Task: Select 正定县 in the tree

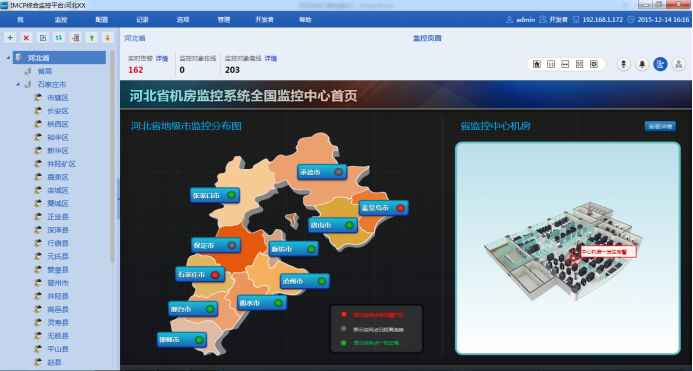Action: click(58, 217)
